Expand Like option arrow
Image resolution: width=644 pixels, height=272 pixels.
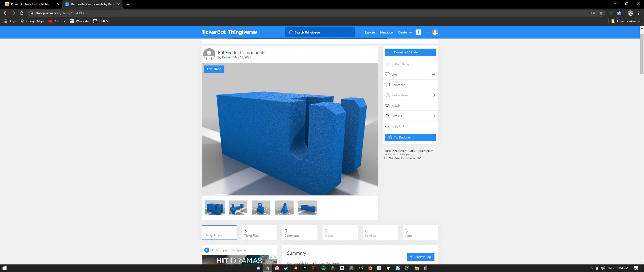point(434,74)
